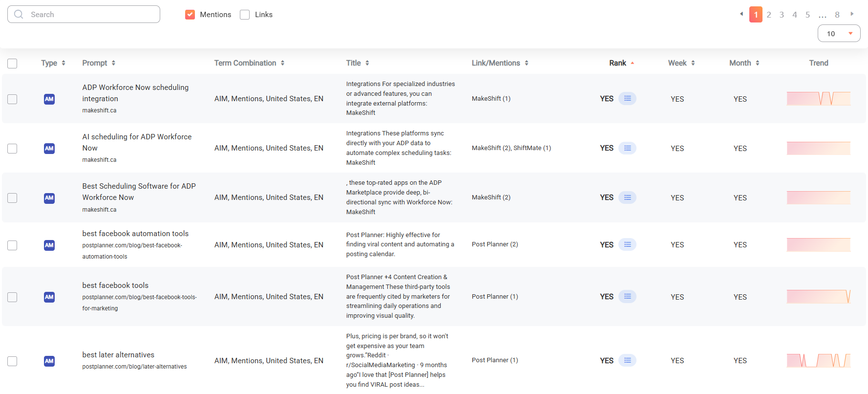Go to previous page arrow
This screenshot has width=868, height=394.
pos(741,14)
